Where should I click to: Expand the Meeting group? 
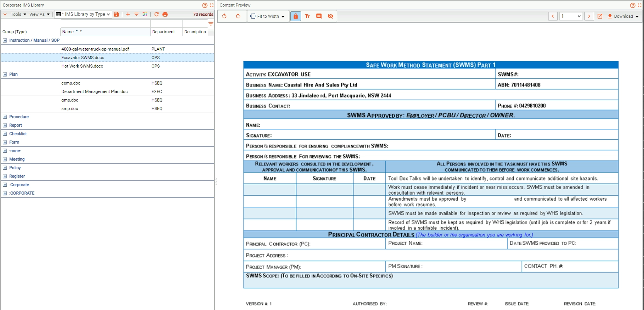[x=5, y=159]
